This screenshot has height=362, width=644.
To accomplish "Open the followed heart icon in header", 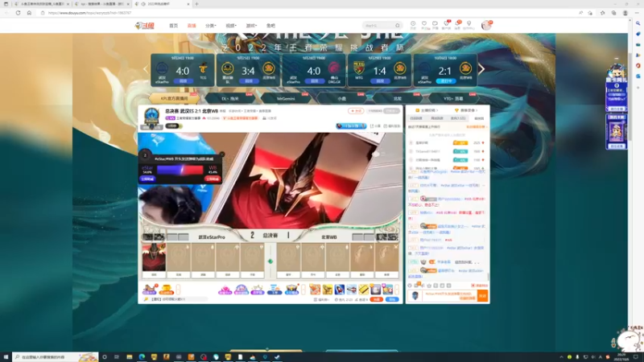I will tap(424, 25).
